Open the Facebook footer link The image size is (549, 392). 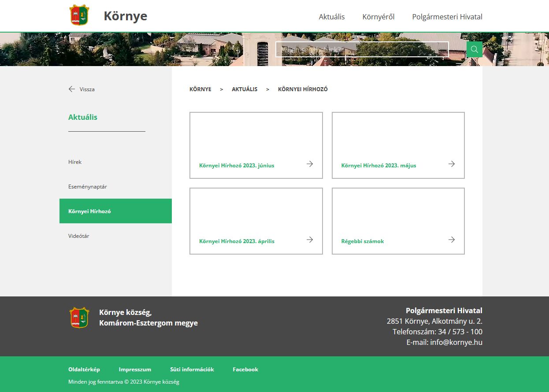[245, 369]
